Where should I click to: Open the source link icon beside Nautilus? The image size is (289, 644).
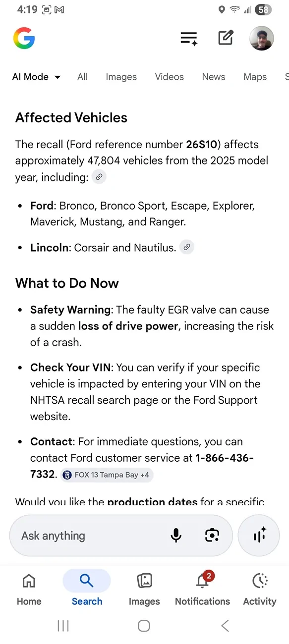[x=186, y=247]
